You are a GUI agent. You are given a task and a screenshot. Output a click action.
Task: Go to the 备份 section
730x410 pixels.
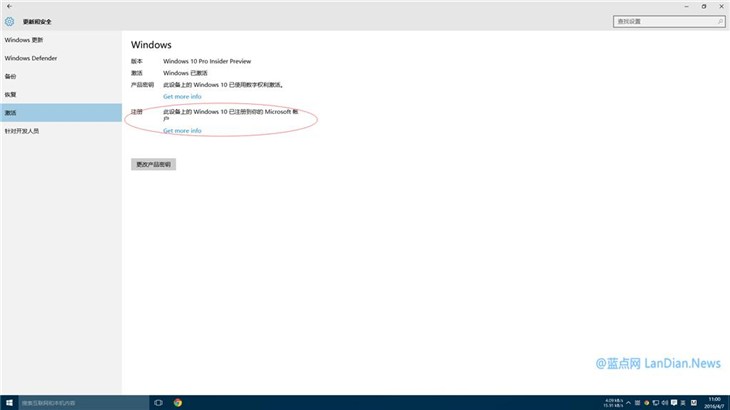(x=11, y=76)
